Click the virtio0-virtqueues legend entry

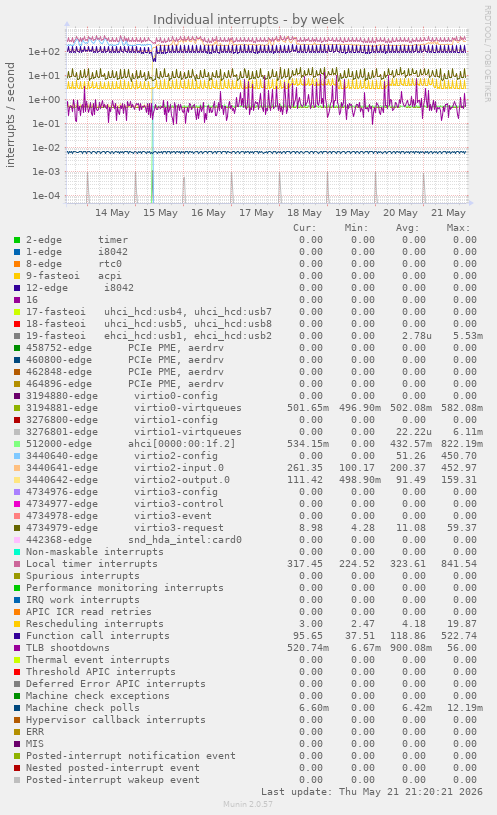134,408
